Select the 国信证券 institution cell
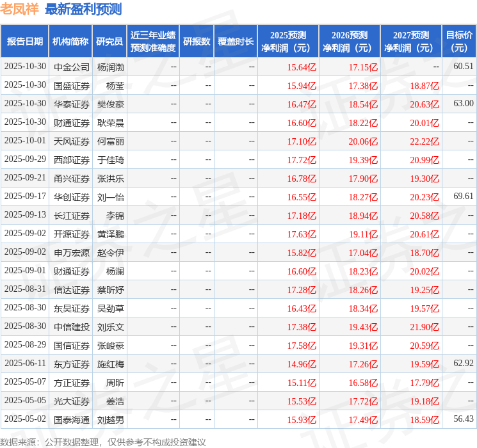The width and height of the screenshot is (477, 448). click(x=72, y=346)
